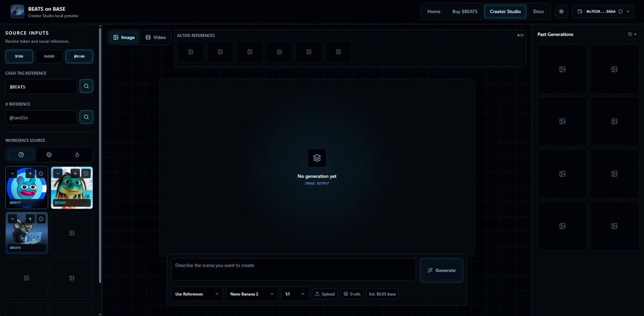Viewport: 644px width, 316px height.
Task: Click the Past Generations heading
Action: pyautogui.click(x=555, y=34)
